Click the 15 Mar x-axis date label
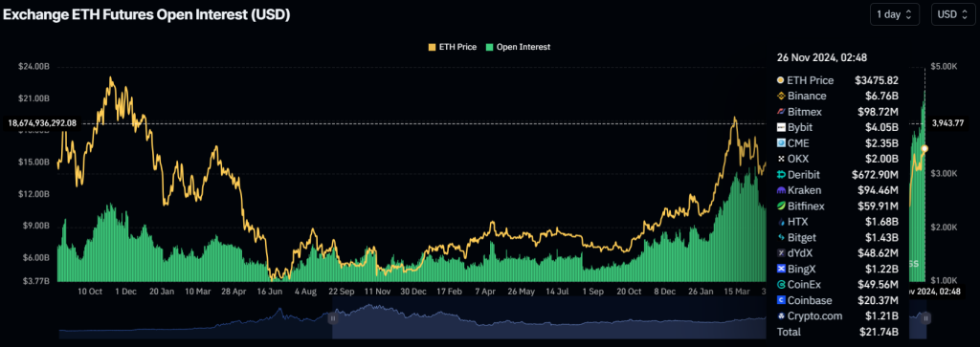This screenshot has height=347, width=980. click(738, 291)
